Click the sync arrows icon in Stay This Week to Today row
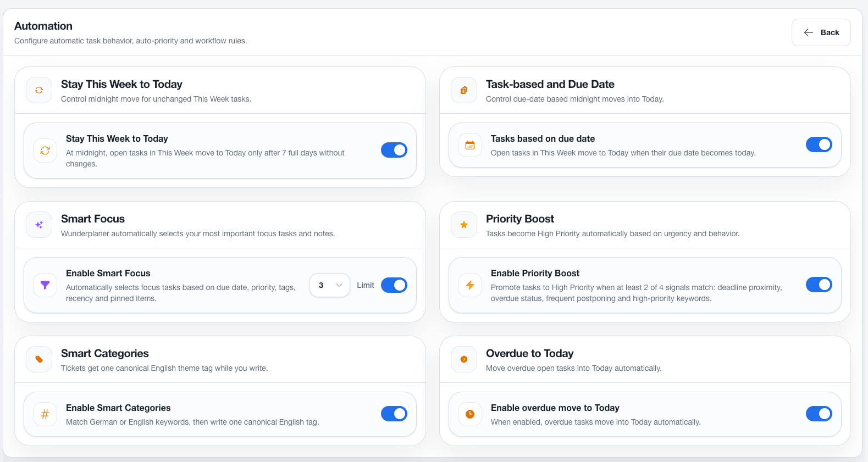868x462 pixels. pos(45,151)
